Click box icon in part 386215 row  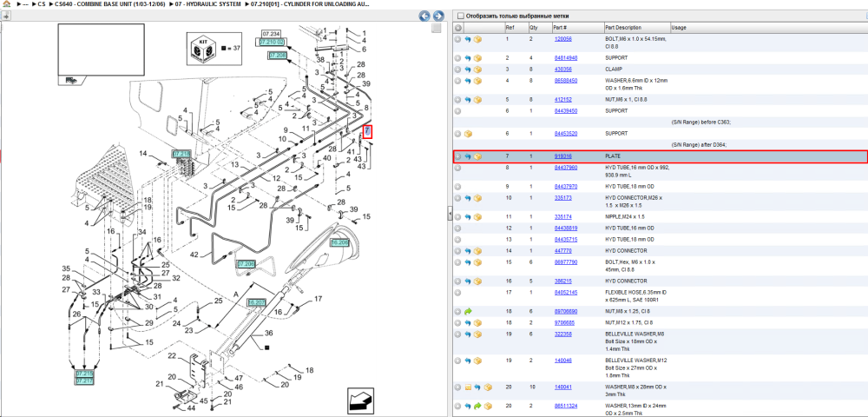(x=477, y=281)
